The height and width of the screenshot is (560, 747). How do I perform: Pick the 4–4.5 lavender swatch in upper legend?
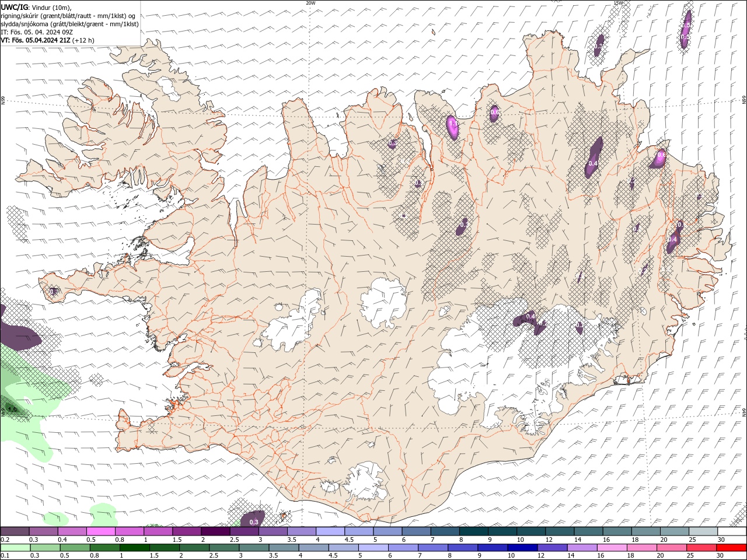tap(329, 531)
